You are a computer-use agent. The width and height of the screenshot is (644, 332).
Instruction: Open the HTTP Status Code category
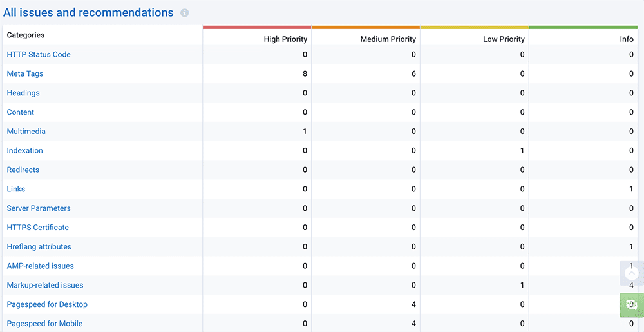pyautogui.click(x=39, y=55)
